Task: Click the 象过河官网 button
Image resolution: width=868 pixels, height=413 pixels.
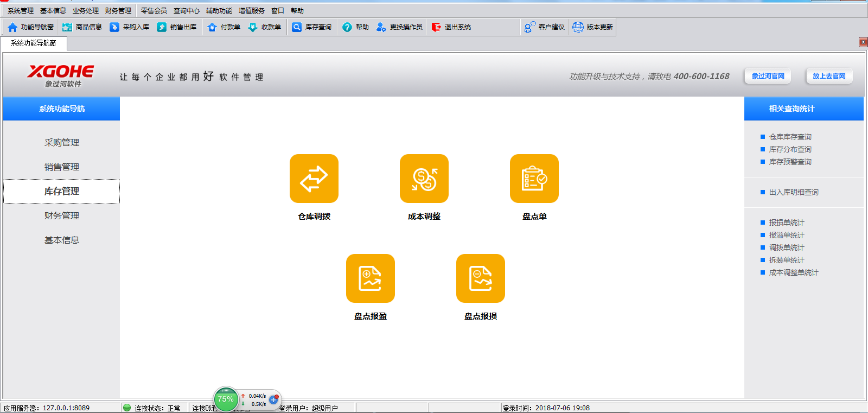Action: point(768,77)
